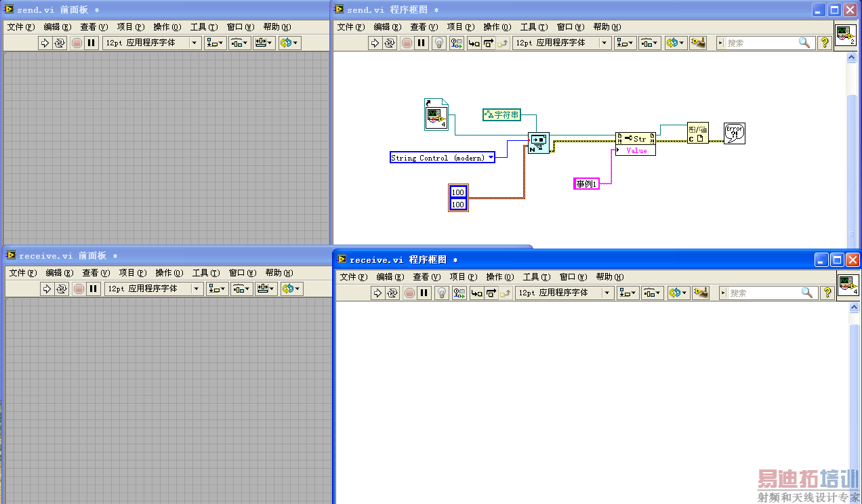Abort execution on send.vi front panel
This screenshot has width=862, height=504.
pos(77,43)
